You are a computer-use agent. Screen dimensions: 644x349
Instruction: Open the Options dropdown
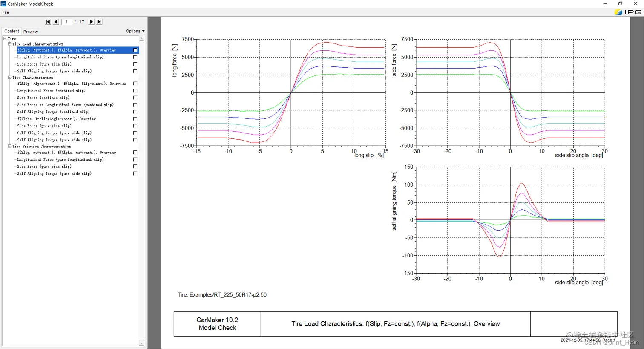coord(135,31)
